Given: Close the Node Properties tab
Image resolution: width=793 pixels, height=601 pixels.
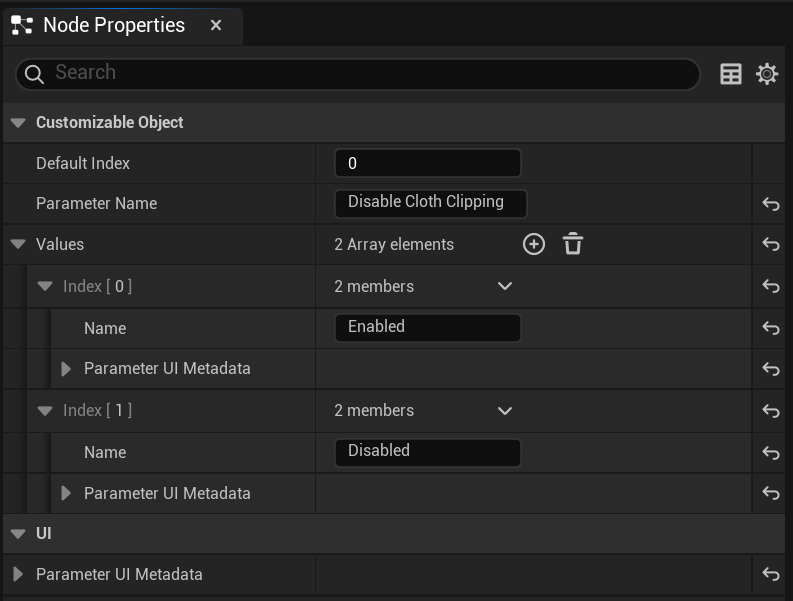Looking at the screenshot, I should coord(216,25).
